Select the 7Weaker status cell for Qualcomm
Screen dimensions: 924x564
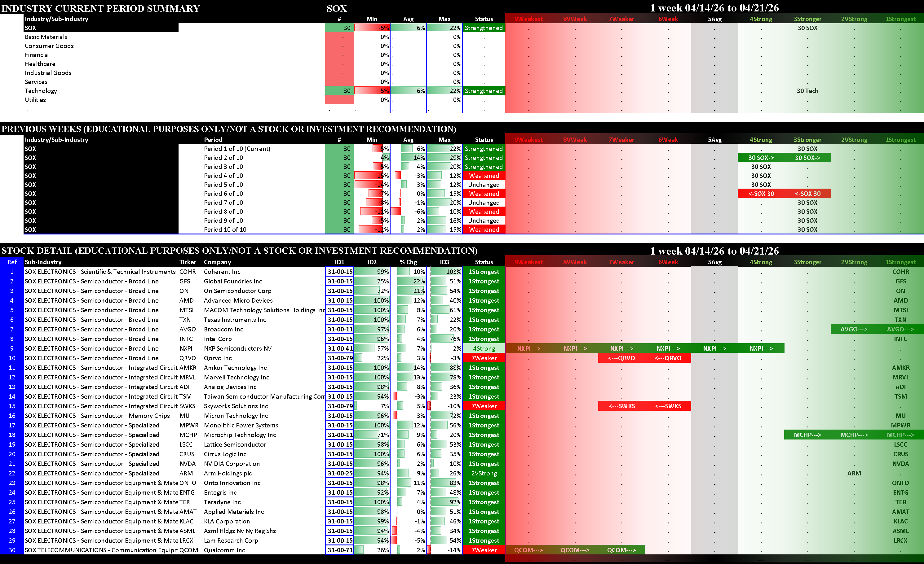pos(484,550)
